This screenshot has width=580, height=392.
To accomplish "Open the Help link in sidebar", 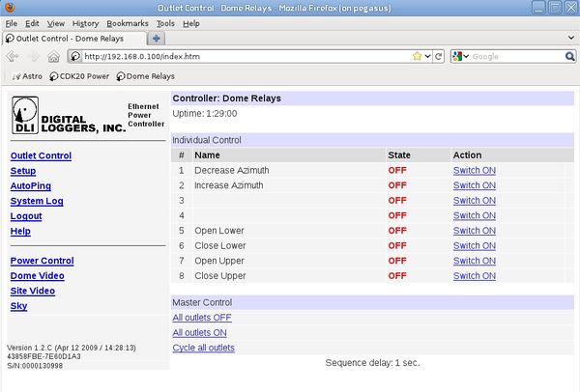I will [20, 232].
